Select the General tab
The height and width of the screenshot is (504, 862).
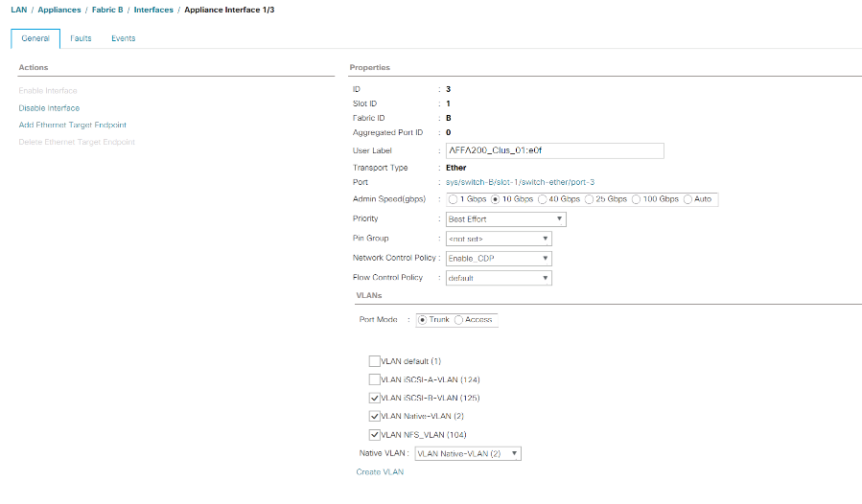point(35,38)
